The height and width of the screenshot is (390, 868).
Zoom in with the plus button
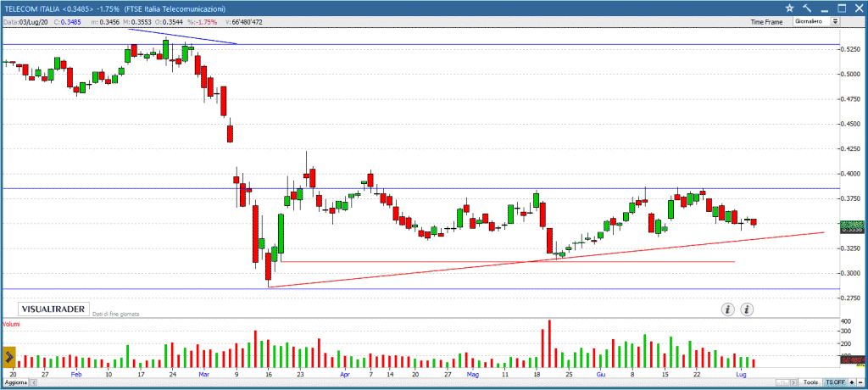(x=852, y=382)
